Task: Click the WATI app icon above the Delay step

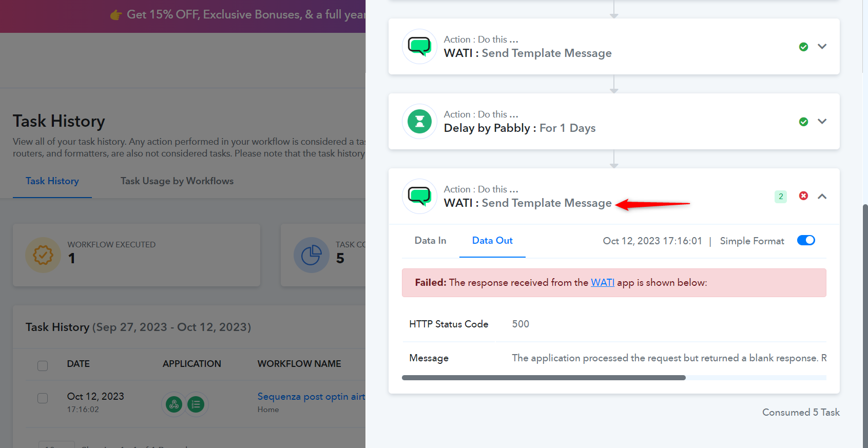Action: (x=419, y=47)
